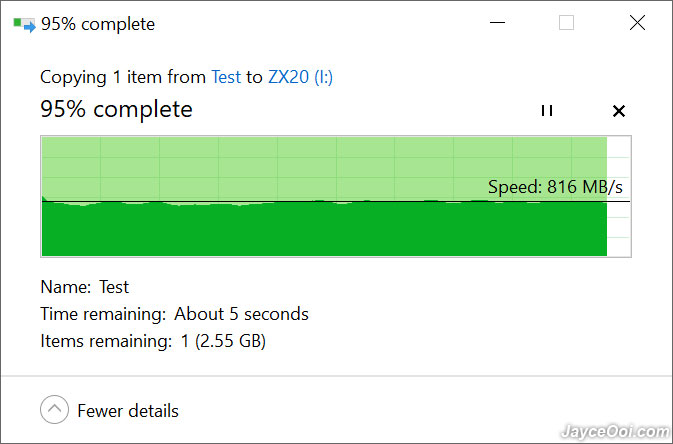The width and height of the screenshot is (673, 444).
Task: Click the Name: Test details line
Action: [x=85, y=287]
